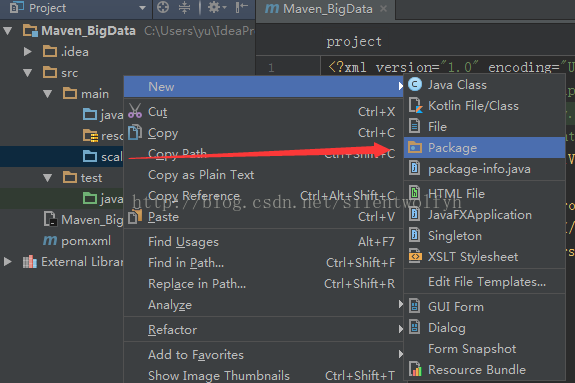Viewport: 575px width, 383px height.
Task: Click the Copy icon in context menu
Action: 135,132
